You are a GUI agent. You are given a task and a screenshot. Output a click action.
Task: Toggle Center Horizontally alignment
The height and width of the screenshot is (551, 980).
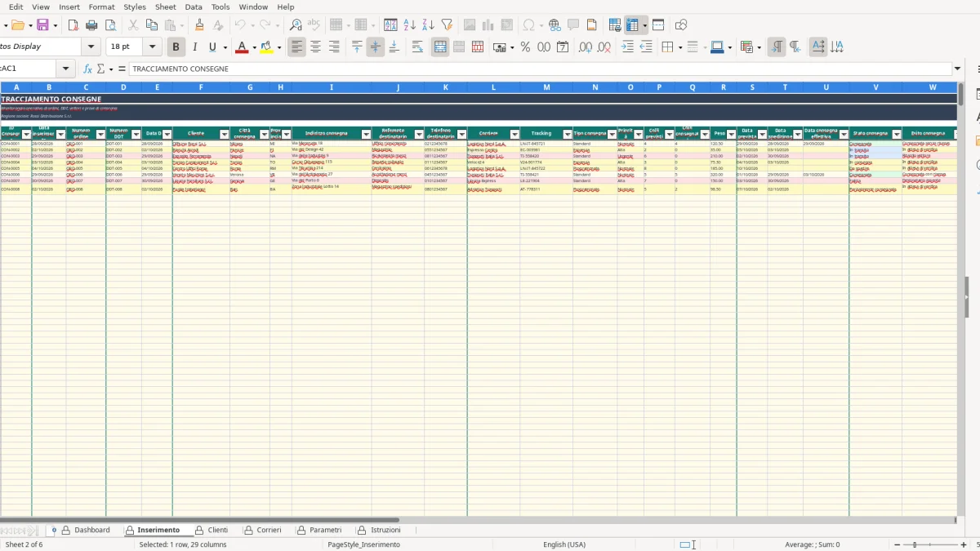(315, 47)
